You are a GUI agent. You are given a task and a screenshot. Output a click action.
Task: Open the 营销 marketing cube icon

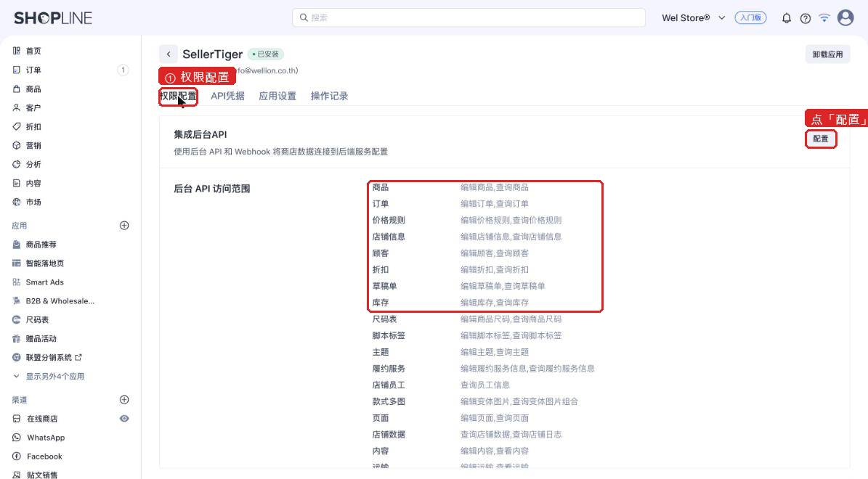point(17,145)
